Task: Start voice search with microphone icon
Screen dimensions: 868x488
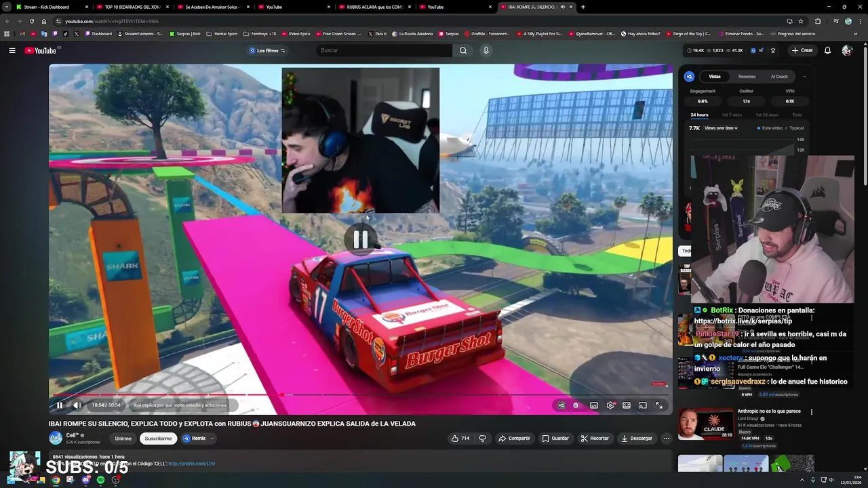Action: pos(486,50)
